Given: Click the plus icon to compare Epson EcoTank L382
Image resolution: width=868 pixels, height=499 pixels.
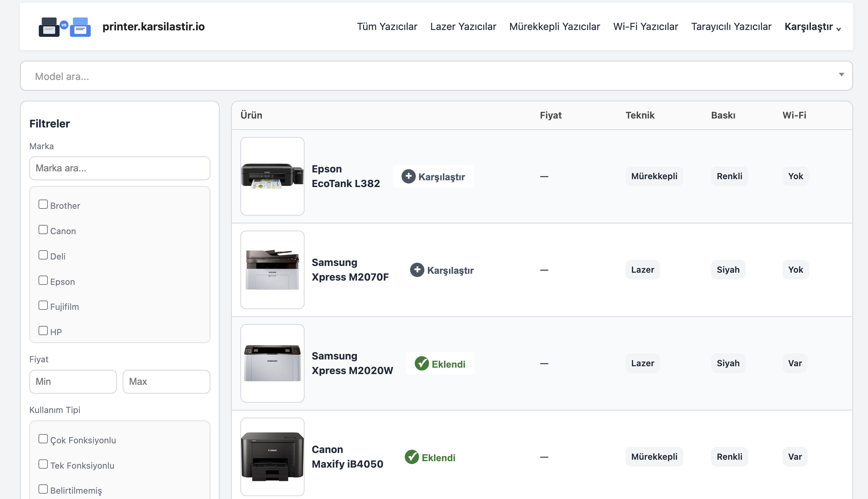Looking at the screenshot, I should coord(408,176).
